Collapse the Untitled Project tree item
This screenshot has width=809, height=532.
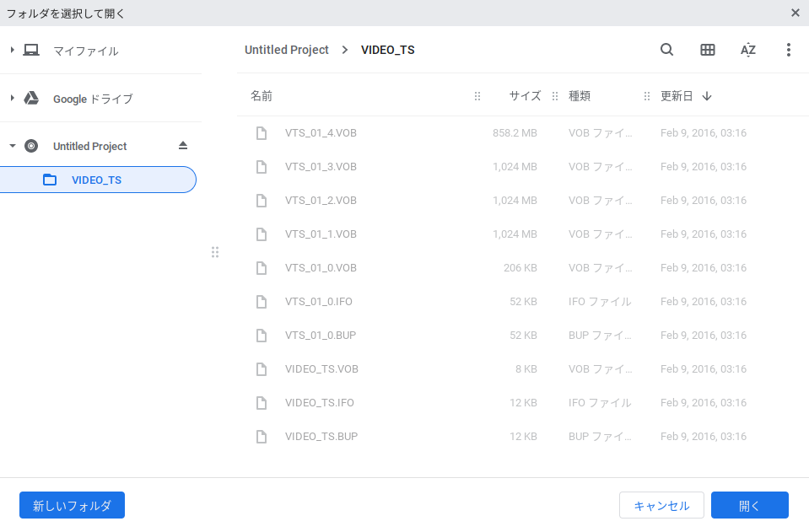11,146
